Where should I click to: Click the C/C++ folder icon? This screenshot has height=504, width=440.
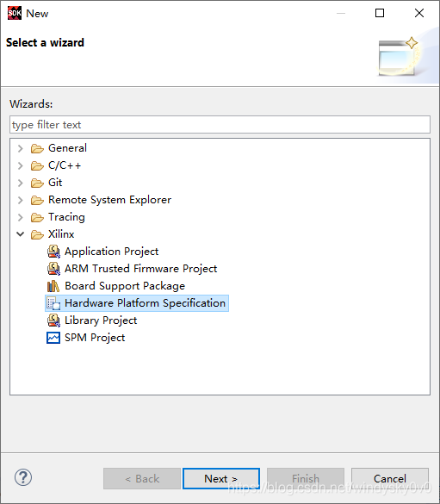37,166
